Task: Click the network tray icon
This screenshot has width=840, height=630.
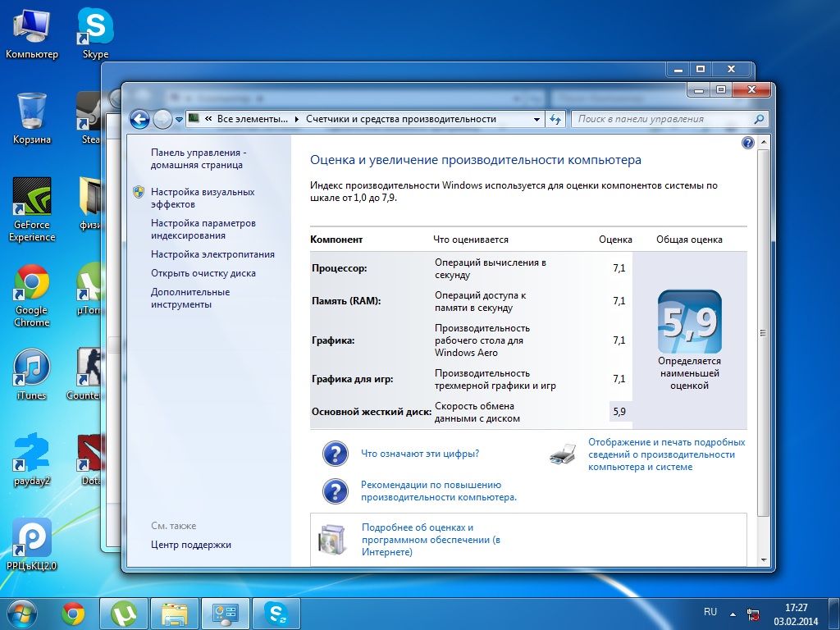Action: (753, 614)
